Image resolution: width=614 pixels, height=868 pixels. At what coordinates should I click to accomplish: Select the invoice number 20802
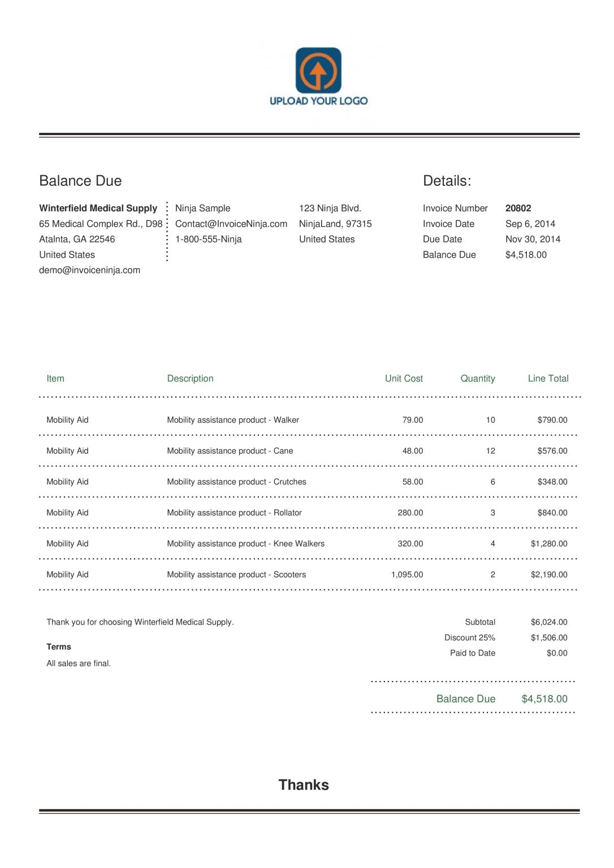(518, 208)
